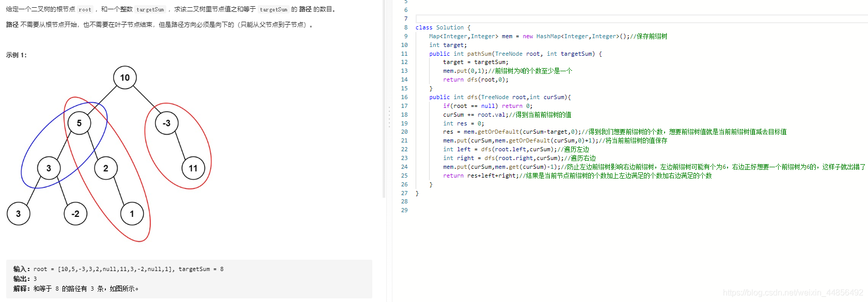The height and width of the screenshot is (302, 868).
Task: Click line number 20 in the gutter
Action: (404, 132)
